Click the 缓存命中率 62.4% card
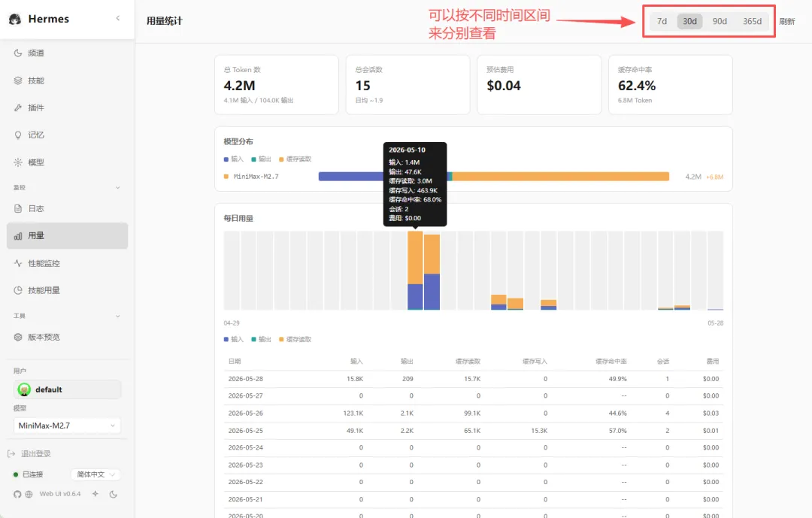This screenshot has height=518, width=812. (671, 84)
